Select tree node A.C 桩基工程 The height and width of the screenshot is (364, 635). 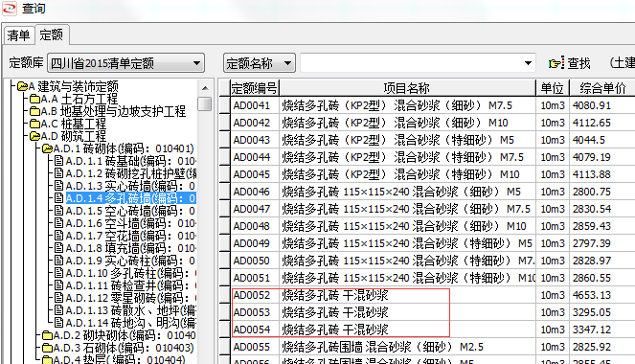(x=74, y=124)
